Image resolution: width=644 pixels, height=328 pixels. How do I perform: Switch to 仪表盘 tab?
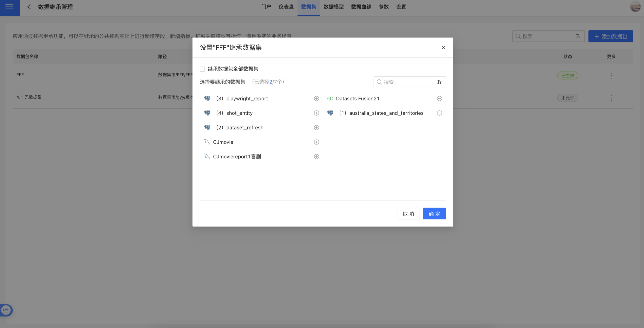pyautogui.click(x=286, y=7)
